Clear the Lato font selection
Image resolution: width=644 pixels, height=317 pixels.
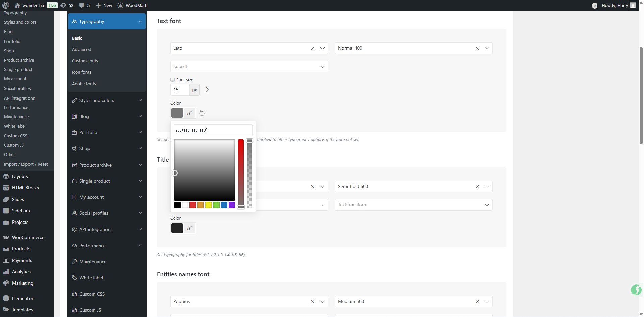(313, 48)
